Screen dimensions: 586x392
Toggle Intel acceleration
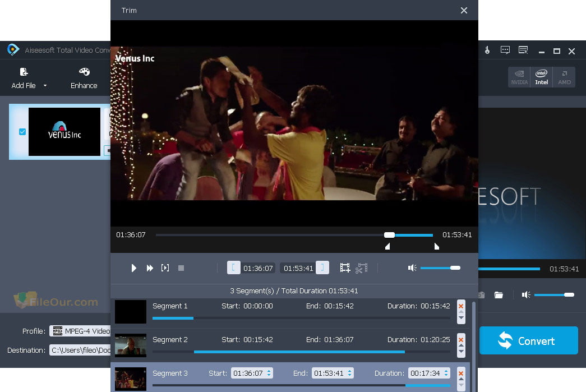541,77
